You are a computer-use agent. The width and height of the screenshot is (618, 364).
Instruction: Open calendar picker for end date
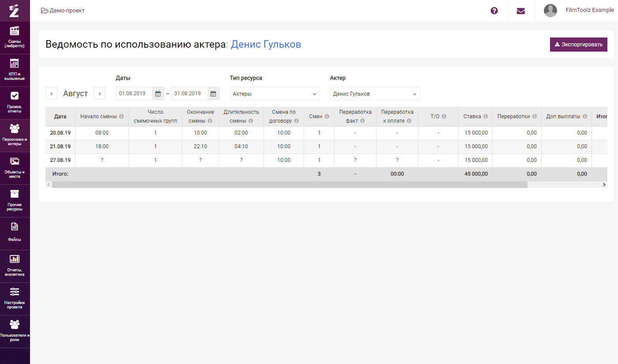tap(213, 94)
